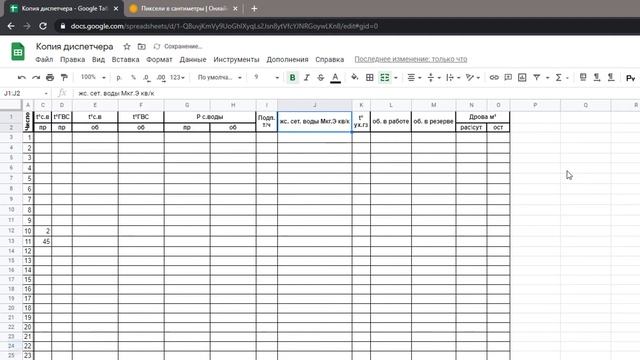The image size is (640, 360).
Task: Open the font family dropdown
Action: pyautogui.click(x=220, y=78)
